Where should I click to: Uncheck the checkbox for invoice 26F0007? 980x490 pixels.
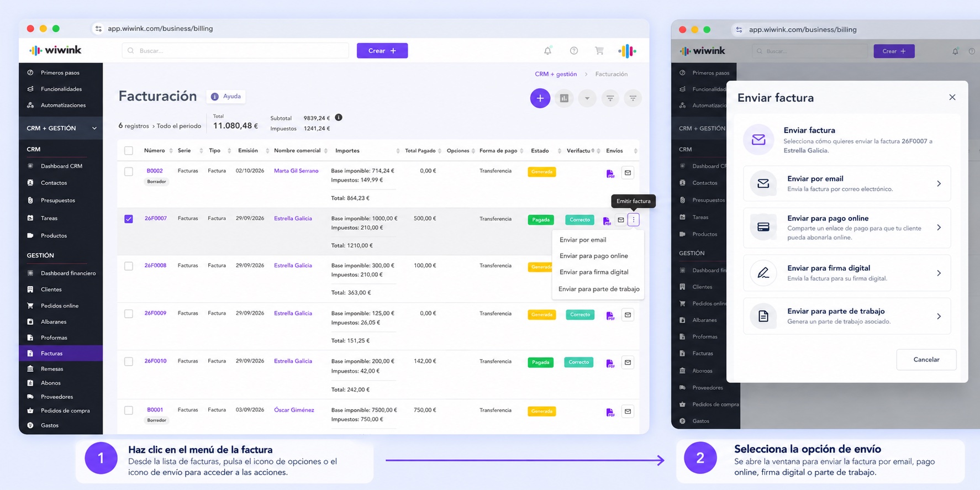[129, 219]
